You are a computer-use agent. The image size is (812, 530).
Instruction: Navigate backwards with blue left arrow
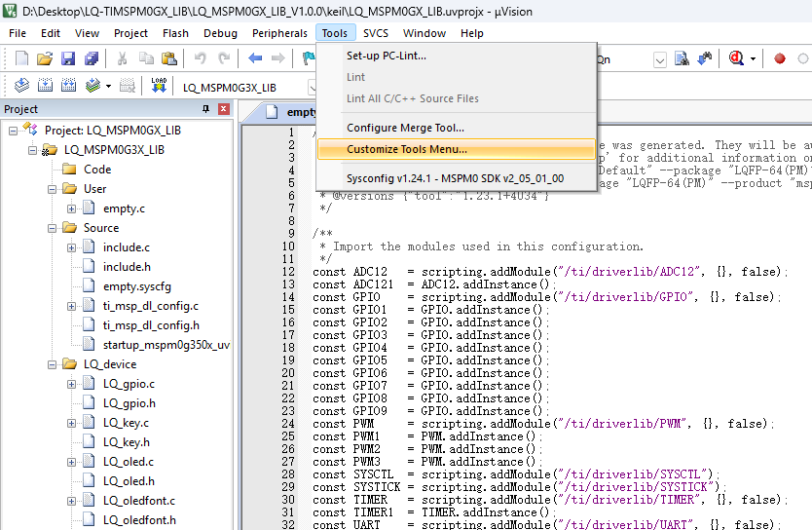(255, 58)
